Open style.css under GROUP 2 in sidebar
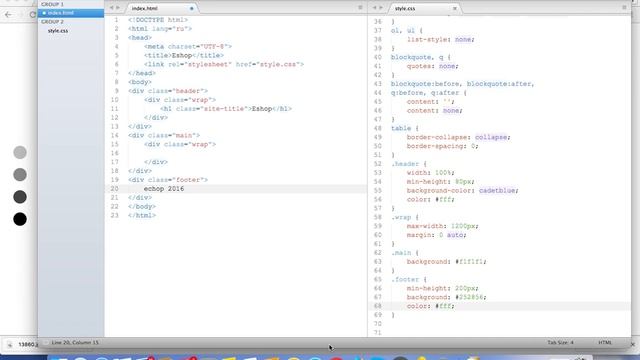The height and width of the screenshot is (360, 640). tap(58, 31)
